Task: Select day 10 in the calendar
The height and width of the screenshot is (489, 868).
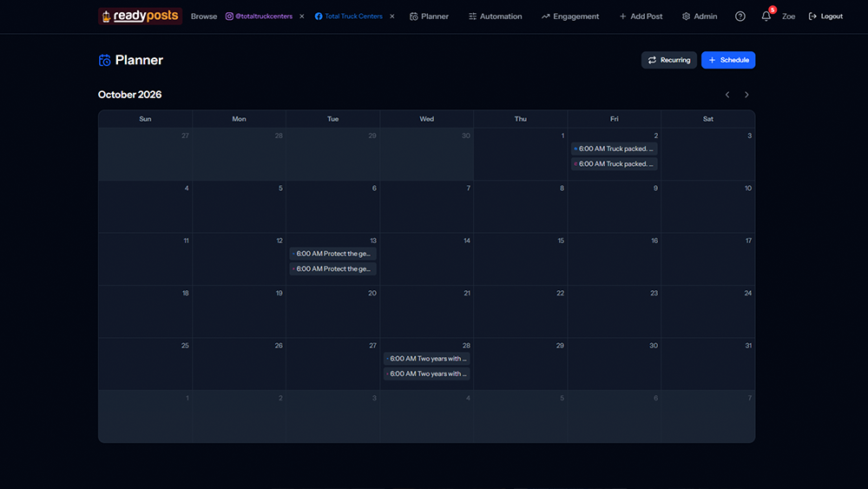Action: (x=708, y=207)
